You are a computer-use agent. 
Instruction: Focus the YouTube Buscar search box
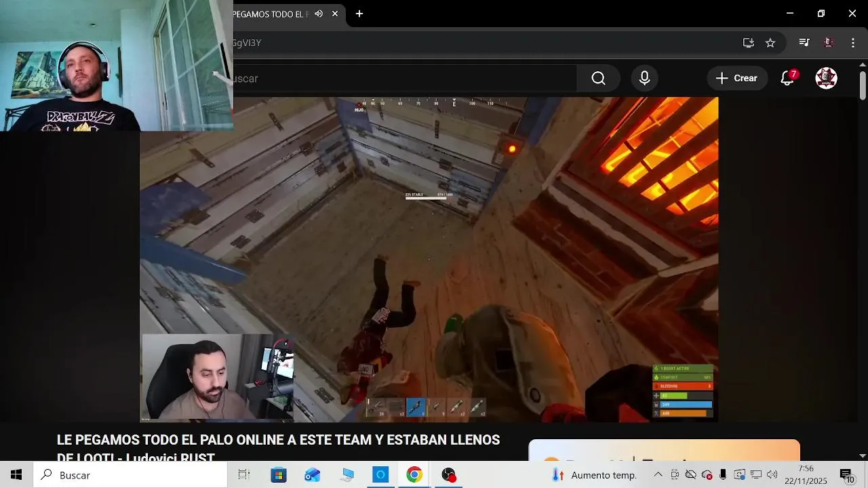405,78
